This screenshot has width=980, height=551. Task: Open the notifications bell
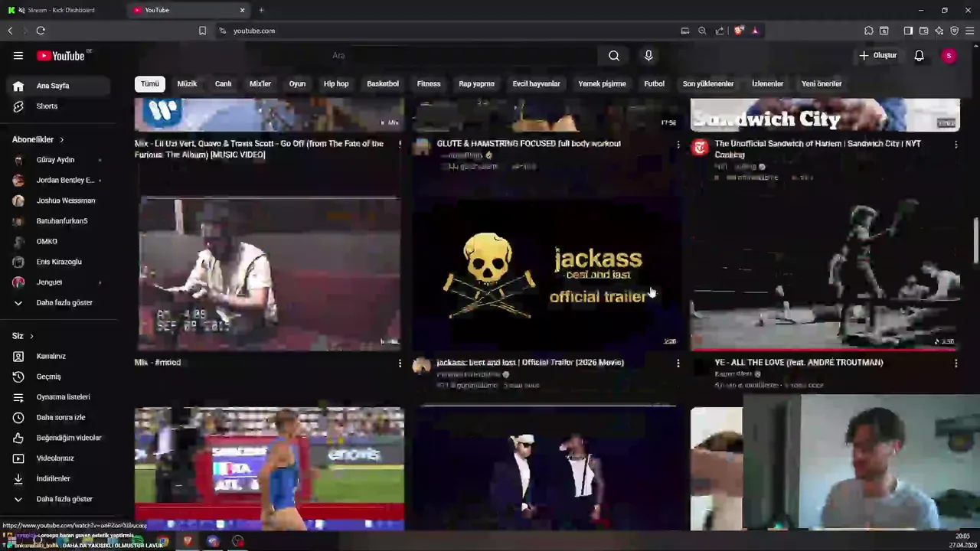[x=919, y=55]
